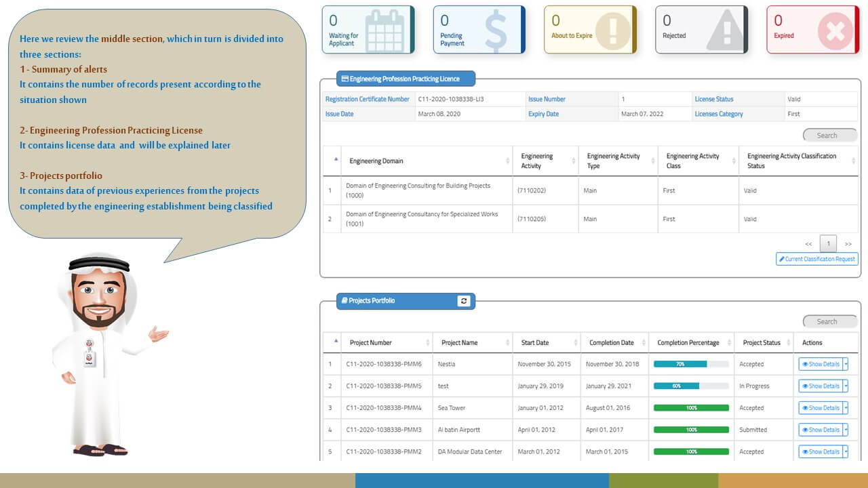This screenshot has height=488, width=868.
Task: Open the Engineering Profession Practicing Licence tab
Action: (406, 79)
